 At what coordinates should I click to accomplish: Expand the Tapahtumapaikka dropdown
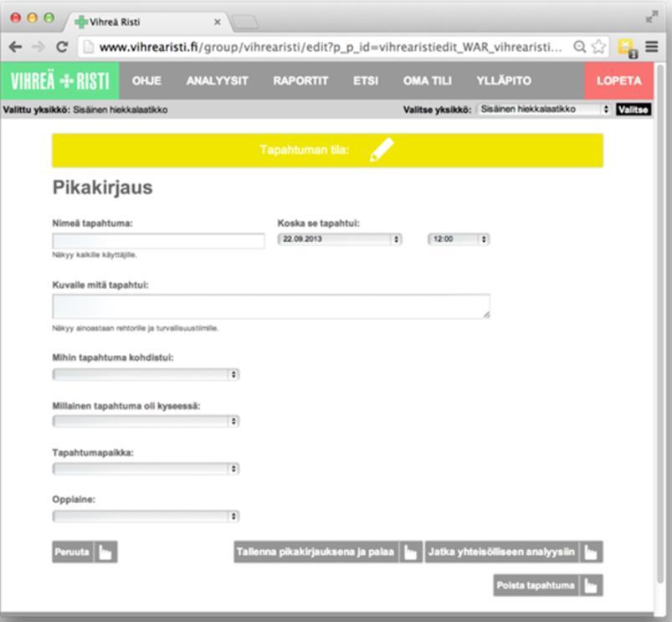pos(146,469)
